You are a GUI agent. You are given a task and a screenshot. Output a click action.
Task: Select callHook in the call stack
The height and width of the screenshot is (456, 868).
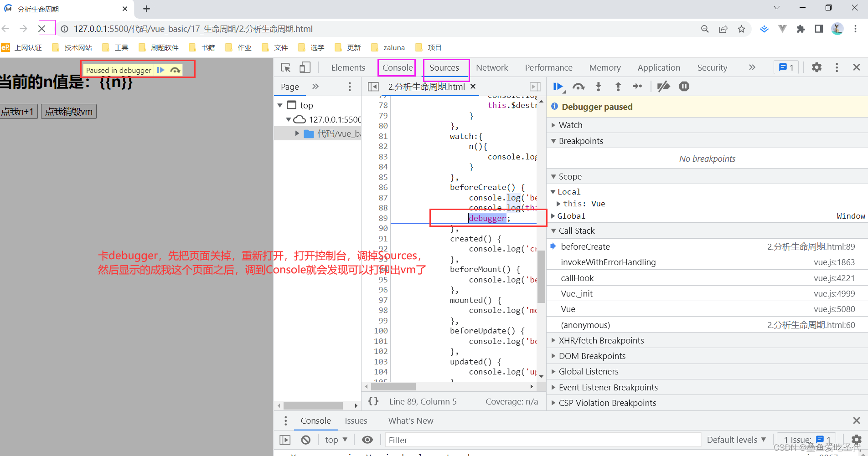point(707,278)
